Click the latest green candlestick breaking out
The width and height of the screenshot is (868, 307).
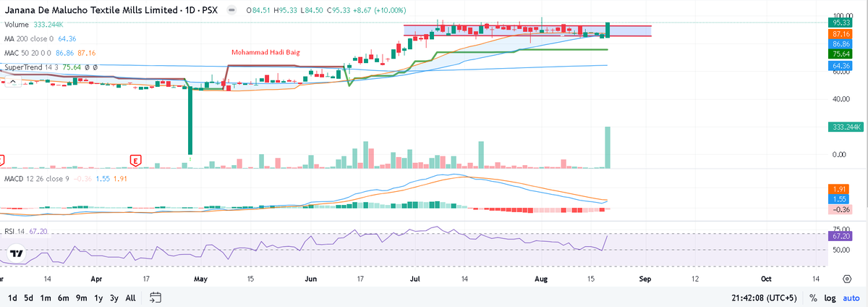tap(608, 30)
